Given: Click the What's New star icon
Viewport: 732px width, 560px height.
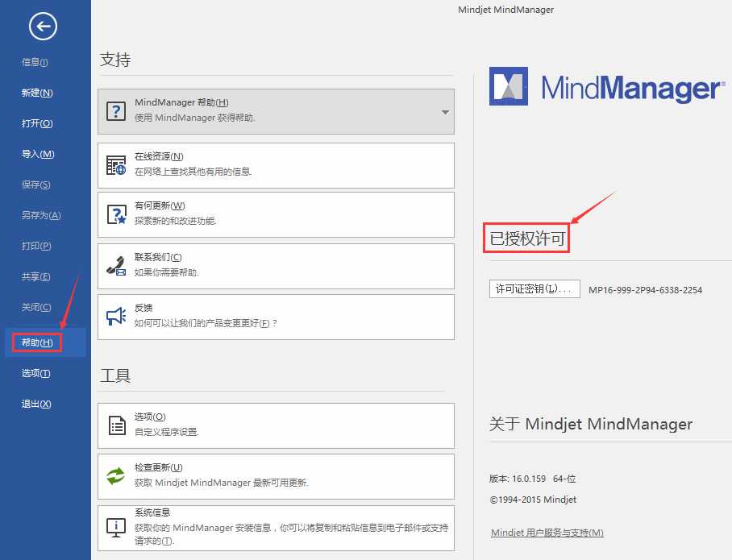Looking at the screenshot, I should [x=116, y=214].
